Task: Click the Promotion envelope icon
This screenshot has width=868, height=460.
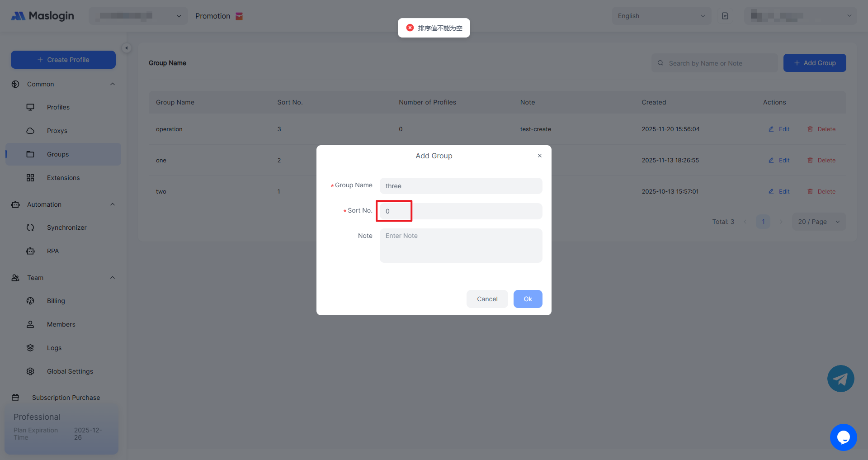Action: [x=239, y=16]
